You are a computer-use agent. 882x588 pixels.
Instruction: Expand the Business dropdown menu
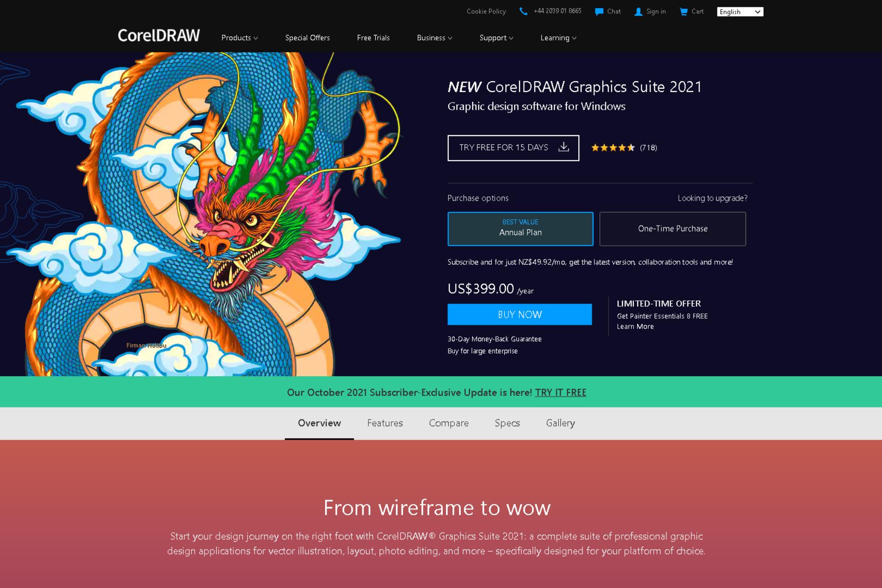point(434,37)
